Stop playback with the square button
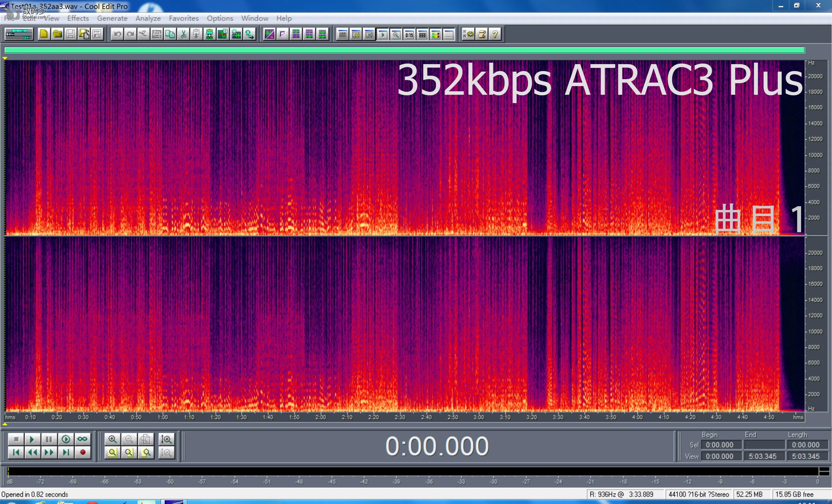The width and height of the screenshot is (832, 504). pyautogui.click(x=16, y=439)
